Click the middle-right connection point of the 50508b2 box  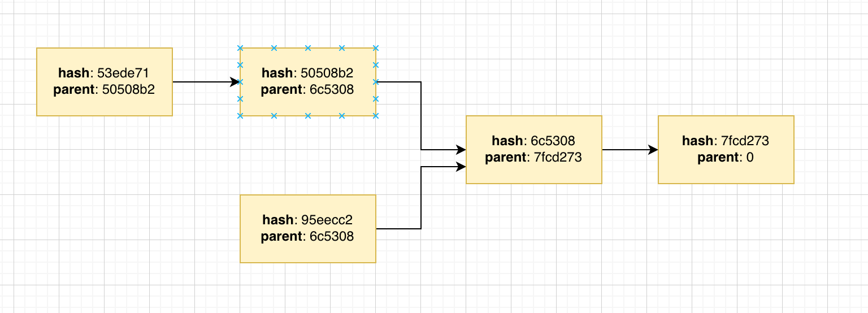[x=376, y=82]
